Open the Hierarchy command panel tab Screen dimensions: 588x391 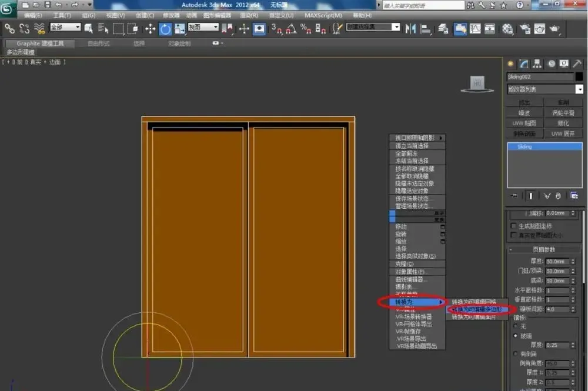tap(537, 64)
